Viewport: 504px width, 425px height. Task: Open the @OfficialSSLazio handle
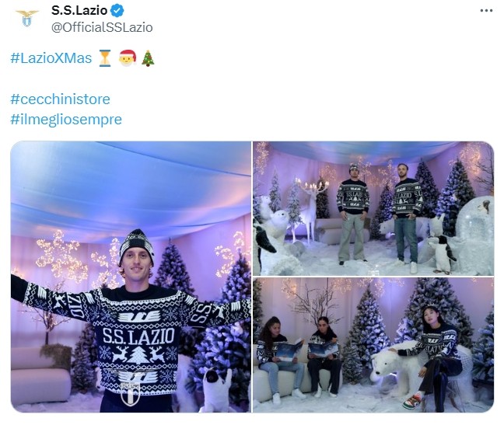pos(102,27)
